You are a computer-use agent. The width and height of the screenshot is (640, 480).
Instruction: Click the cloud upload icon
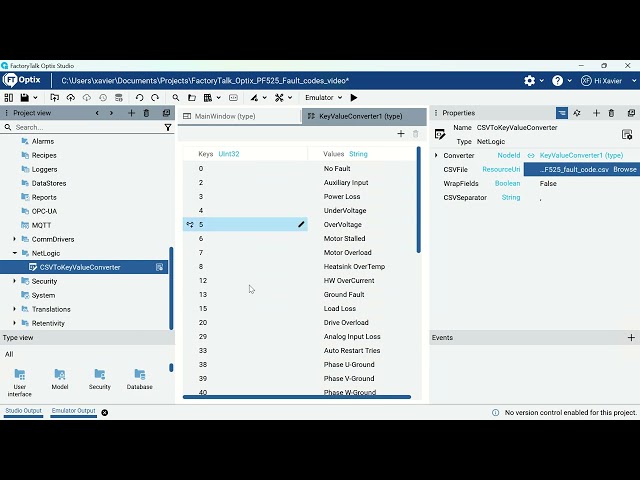71,98
